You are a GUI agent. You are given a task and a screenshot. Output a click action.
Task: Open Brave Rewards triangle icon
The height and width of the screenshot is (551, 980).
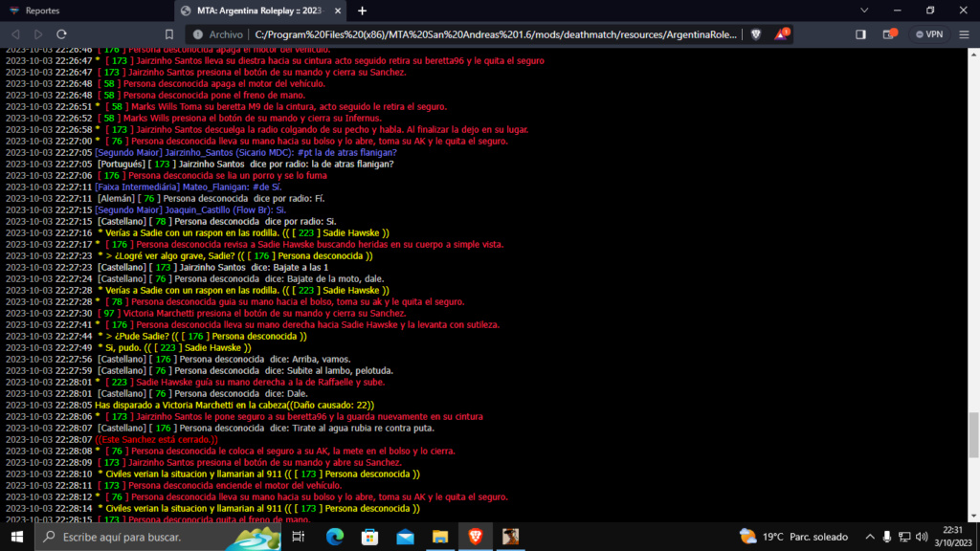[781, 34]
